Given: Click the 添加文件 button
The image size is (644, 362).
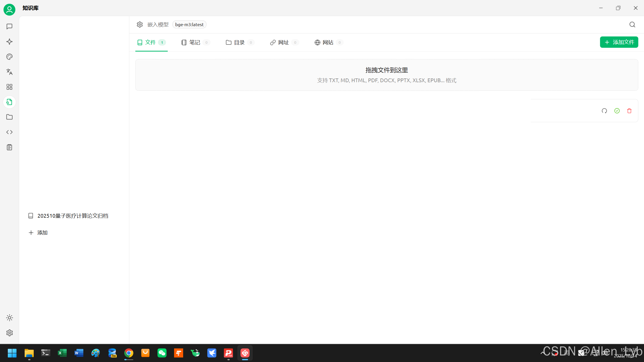Looking at the screenshot, I should click(x=619, y=42).
